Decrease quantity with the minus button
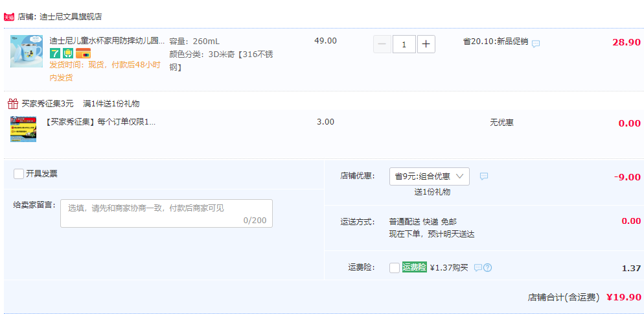644x314 pixels. click(382, 44)
